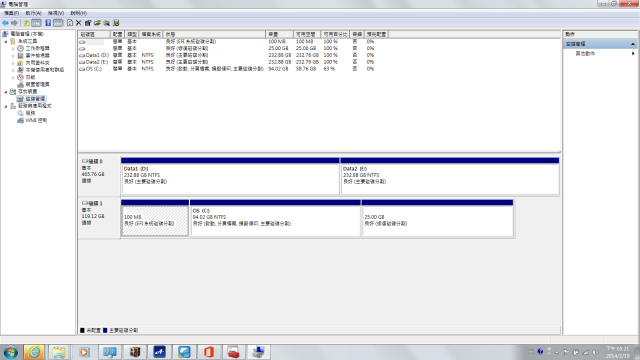Select the OS (C:) row in volume list
The image size is (640, 360).
pos(233,69)
